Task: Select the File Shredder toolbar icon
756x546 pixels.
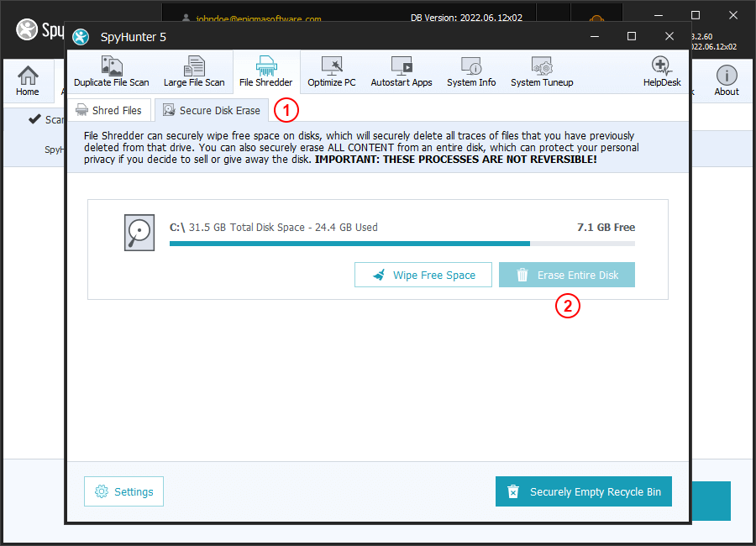Action: tap(265, 72)
